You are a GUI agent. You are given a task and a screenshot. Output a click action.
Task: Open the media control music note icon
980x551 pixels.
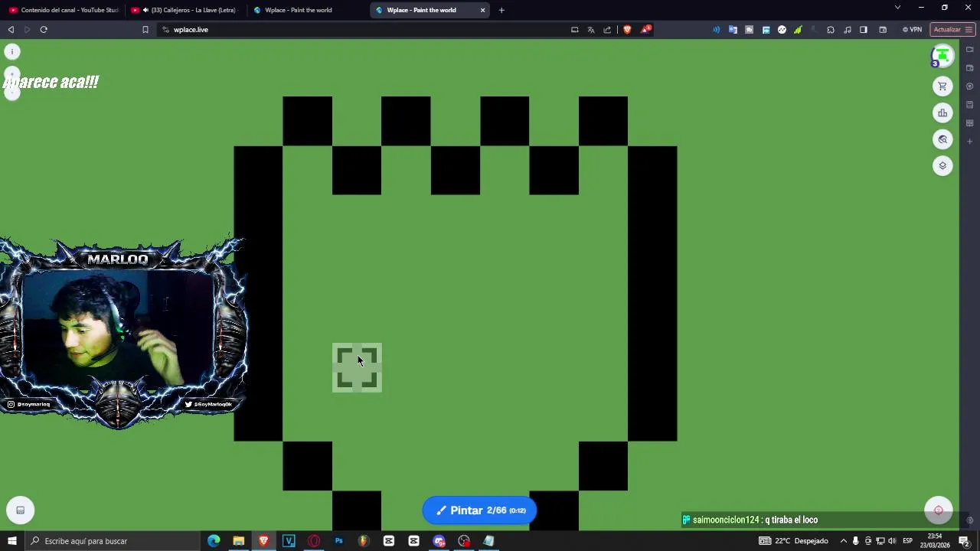(848, 30)
